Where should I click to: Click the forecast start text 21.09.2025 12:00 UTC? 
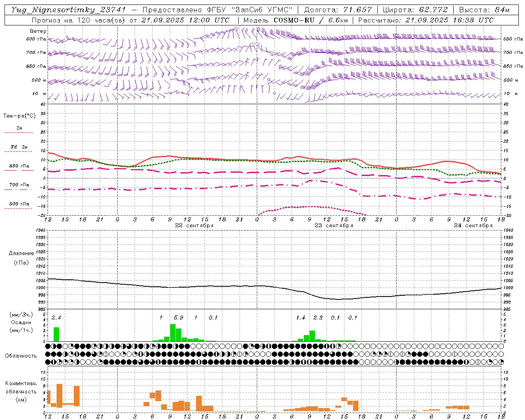coord(185,20)
